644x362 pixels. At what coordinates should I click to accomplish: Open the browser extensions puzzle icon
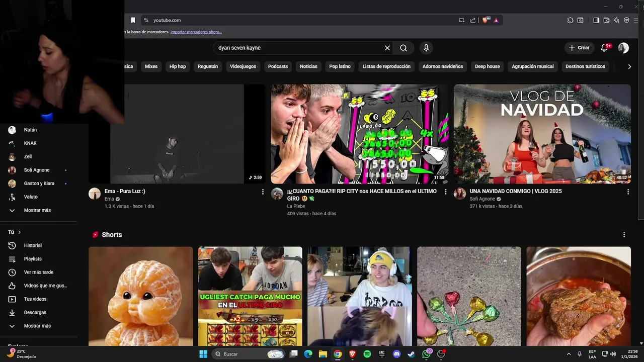[570, 20]
